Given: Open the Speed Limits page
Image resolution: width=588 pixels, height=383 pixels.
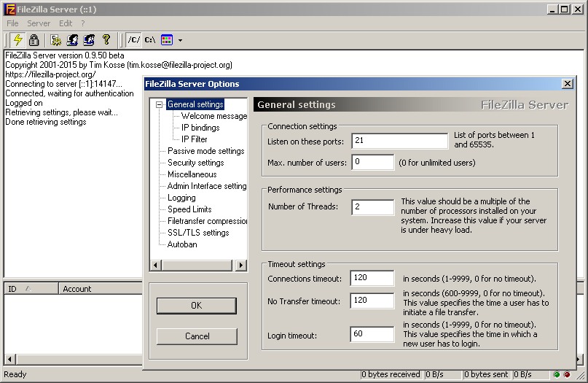Looking at the screenshot, I should click(189, 209).
